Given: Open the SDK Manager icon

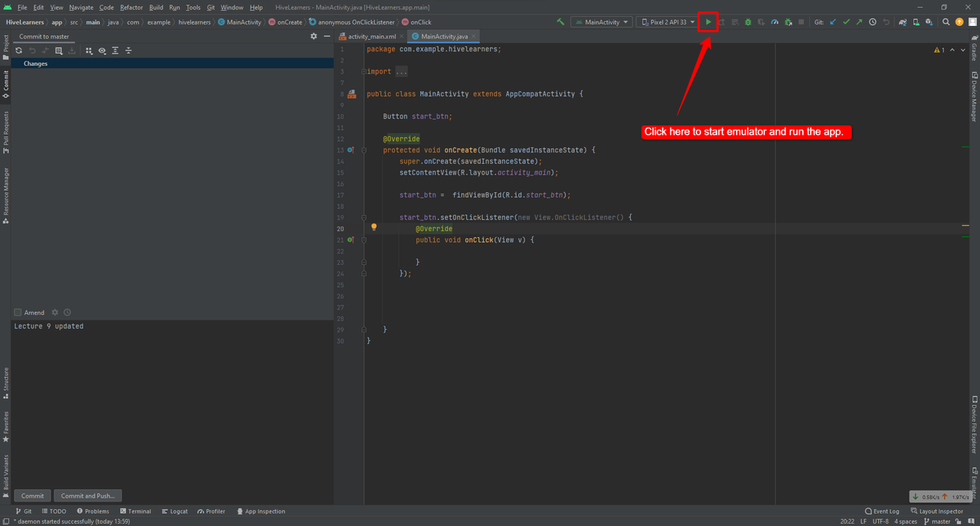Looking at the screenshot, I should tap(929, 22).
